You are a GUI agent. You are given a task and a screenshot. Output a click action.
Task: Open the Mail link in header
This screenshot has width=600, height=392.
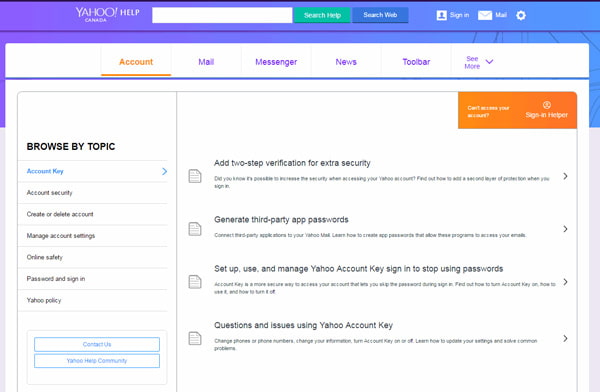pyautogui.click(x=501, y=15)
